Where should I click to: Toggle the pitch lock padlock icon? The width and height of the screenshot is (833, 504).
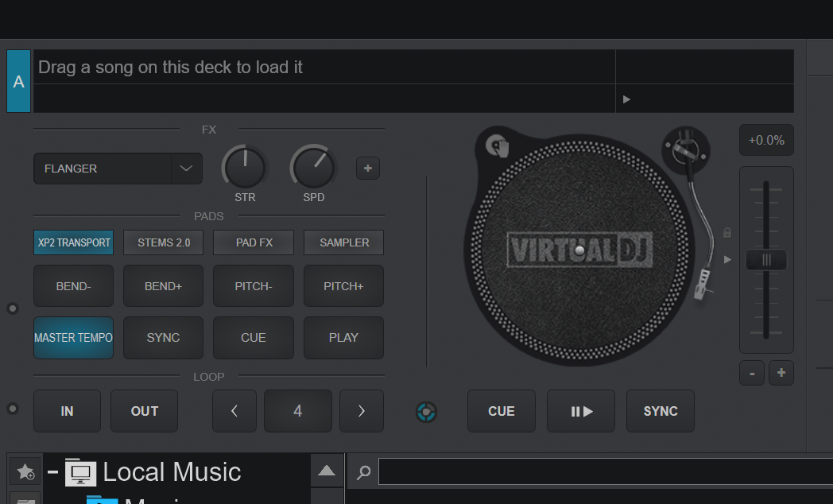coord(727,233)
